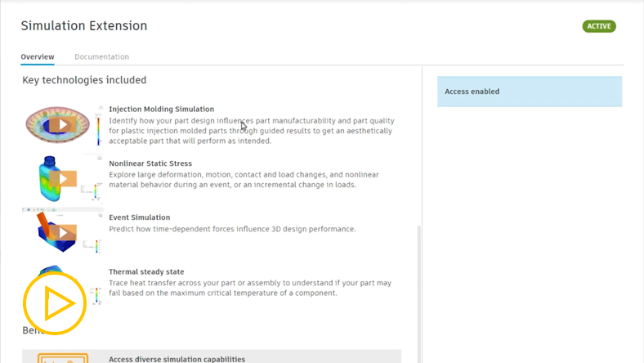Play the Nonlinear Static Stress video
This screenshot has width=644, height=363.
(63, 179)
